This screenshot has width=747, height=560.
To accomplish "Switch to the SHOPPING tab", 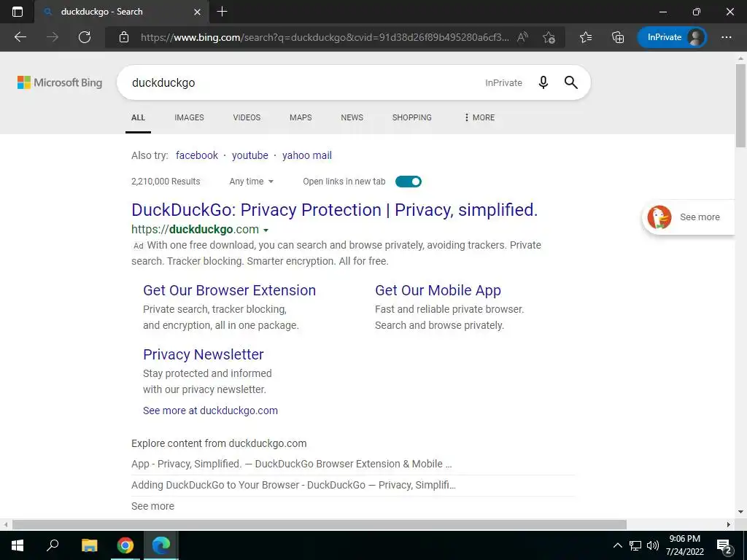I will [x=412, y=117].
